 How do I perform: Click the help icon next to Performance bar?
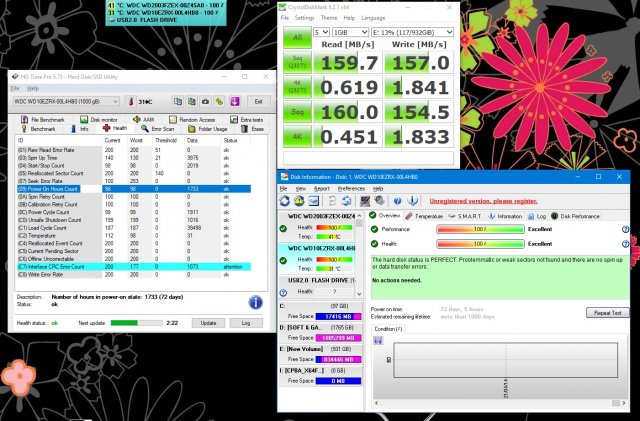[x=625, y=228]
